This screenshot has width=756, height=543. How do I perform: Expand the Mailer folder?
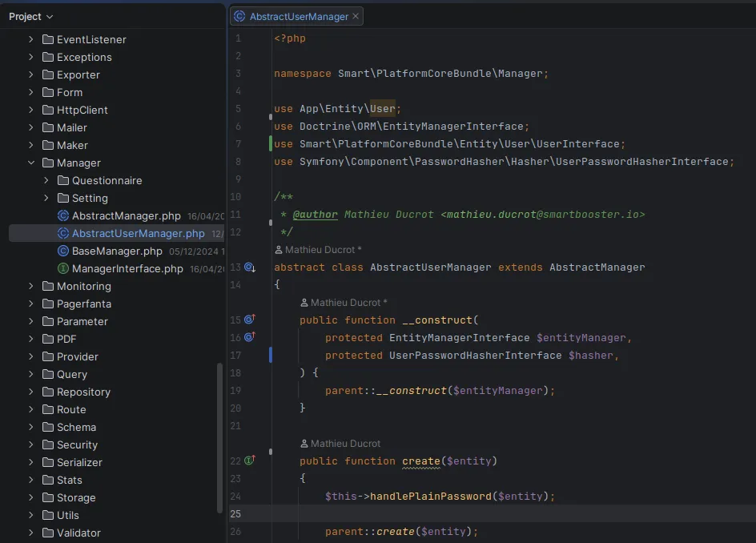(31, 127)
